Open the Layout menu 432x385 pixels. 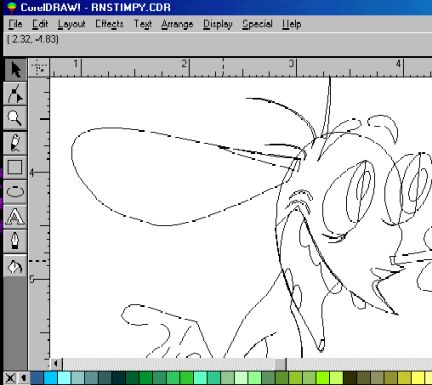[x=72, y=24]
